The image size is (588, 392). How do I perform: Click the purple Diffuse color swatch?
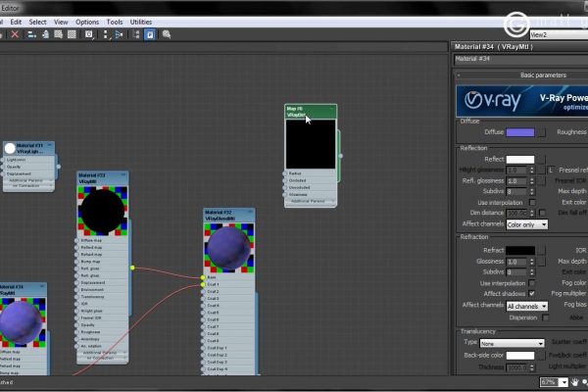coord(520,132)
